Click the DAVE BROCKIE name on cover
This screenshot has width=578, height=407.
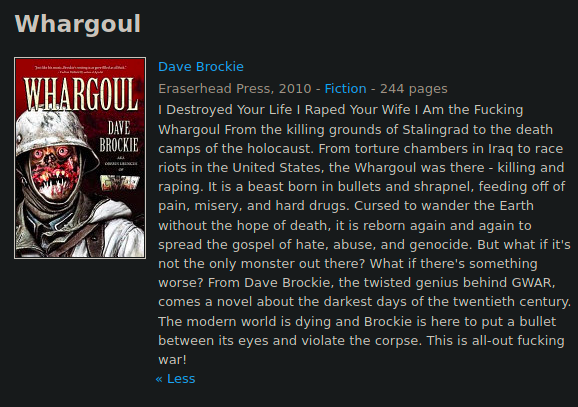[x=119, y=136]
